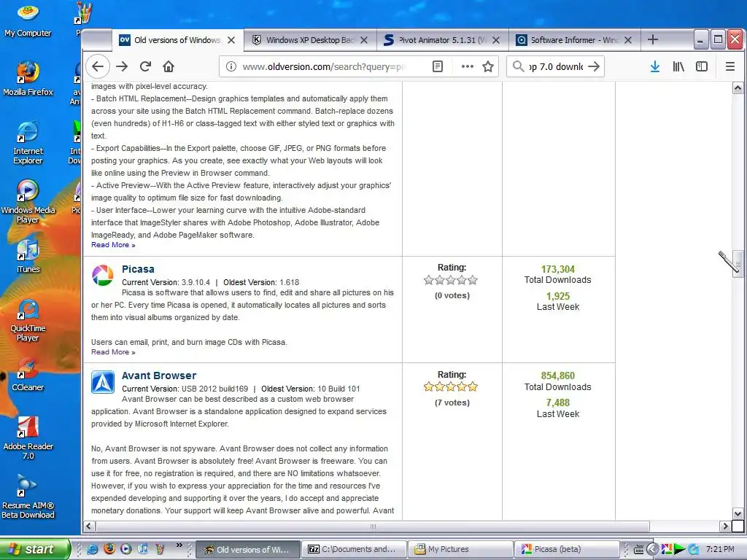The height and width of the screenshot is (560, 747).
Task: Close the Software Informer tab
Action: tap(628, 40)
